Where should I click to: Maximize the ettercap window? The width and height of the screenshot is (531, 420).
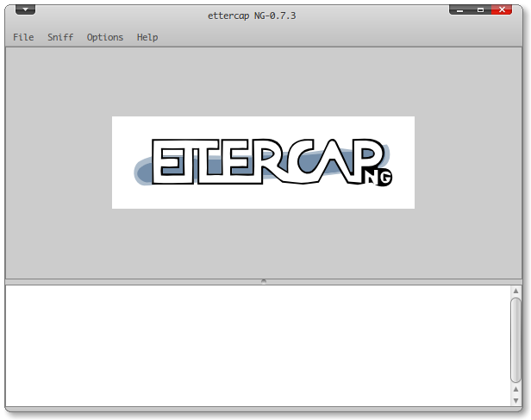(x=480, y=9)
